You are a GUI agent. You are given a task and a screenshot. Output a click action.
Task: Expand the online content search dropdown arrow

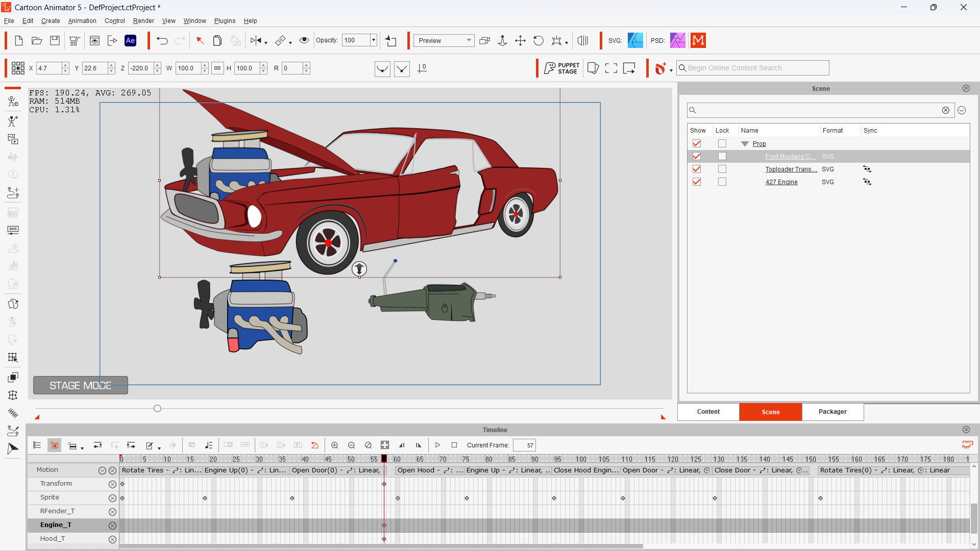pyautogui.click(x=671, y=70)
